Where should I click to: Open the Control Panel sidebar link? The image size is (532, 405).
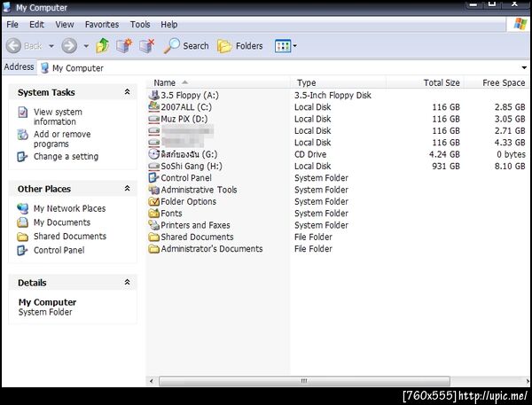pyautogui.click(x=59, y=250)
